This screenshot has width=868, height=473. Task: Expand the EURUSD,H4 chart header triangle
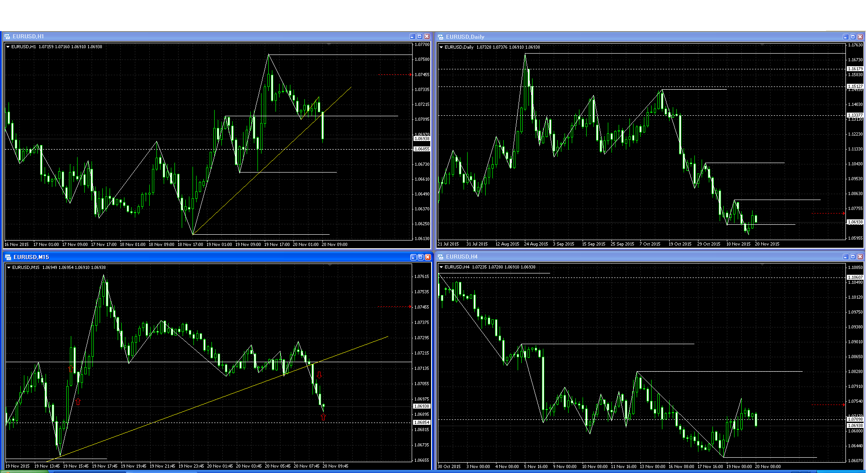[x=441, y=267]
